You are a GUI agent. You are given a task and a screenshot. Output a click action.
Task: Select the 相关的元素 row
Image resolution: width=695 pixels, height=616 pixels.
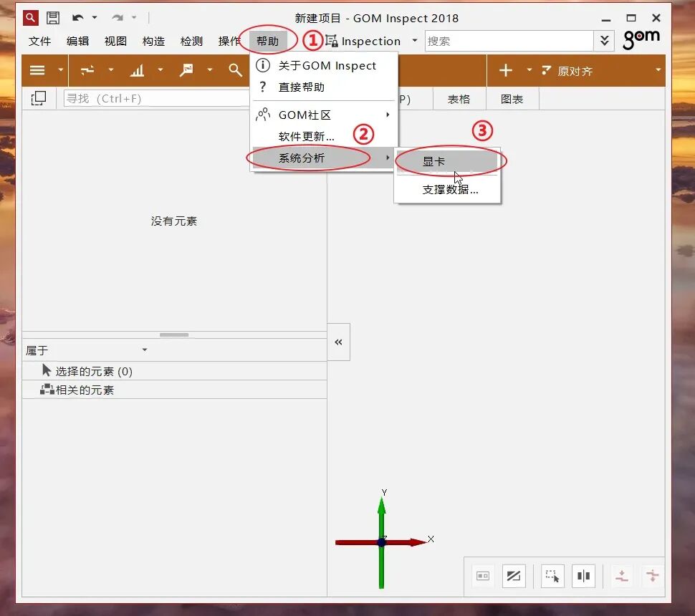tap(175, 390)
